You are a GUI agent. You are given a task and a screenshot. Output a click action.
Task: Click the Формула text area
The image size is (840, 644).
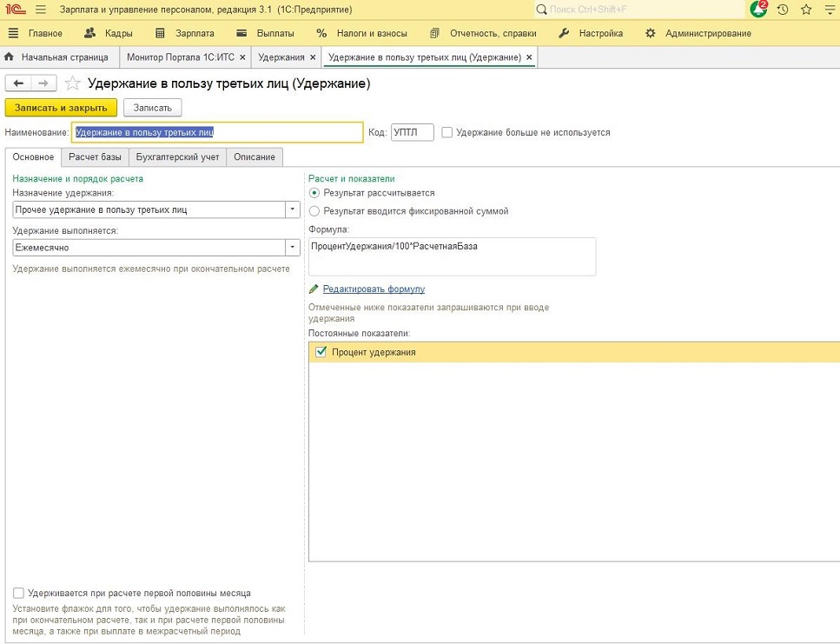tap(453, 256)
